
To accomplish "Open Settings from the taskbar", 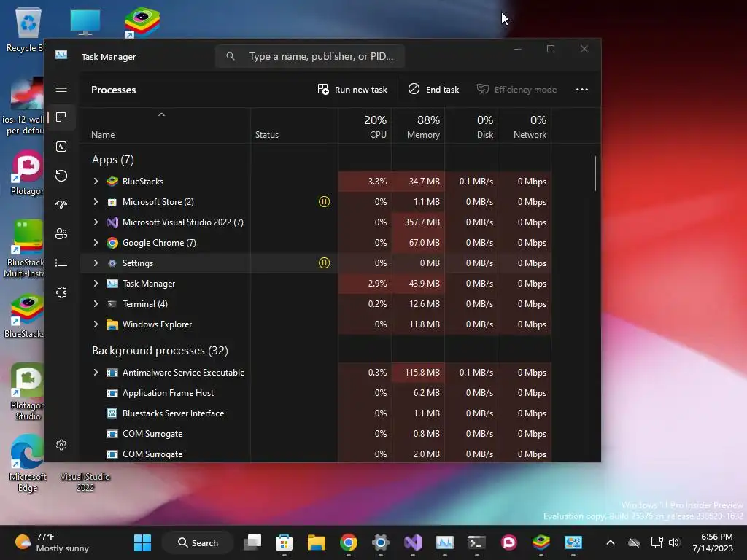I will click(381, 542).
